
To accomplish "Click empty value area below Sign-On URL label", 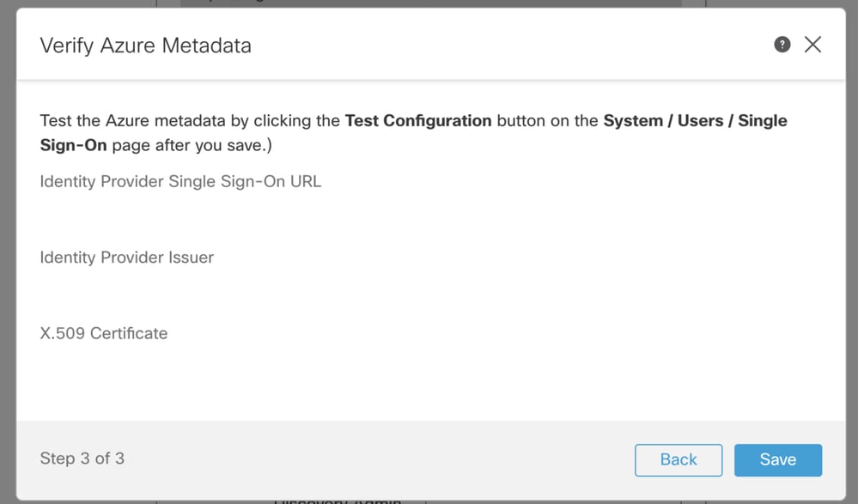I will [430, 219].
